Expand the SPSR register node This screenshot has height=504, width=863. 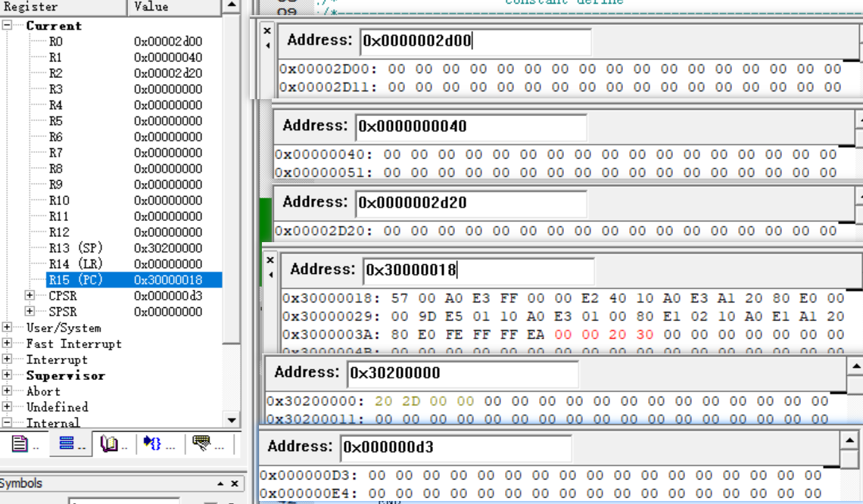point(30,312)
